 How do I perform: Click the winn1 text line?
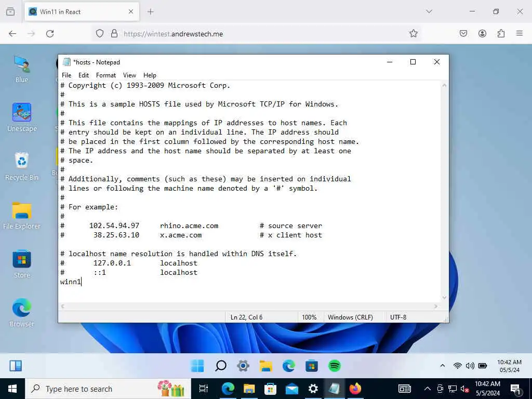71,282
